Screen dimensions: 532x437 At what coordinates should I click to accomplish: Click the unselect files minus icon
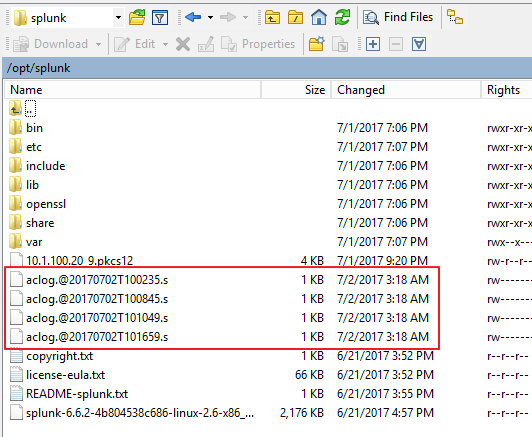(396, 44)
